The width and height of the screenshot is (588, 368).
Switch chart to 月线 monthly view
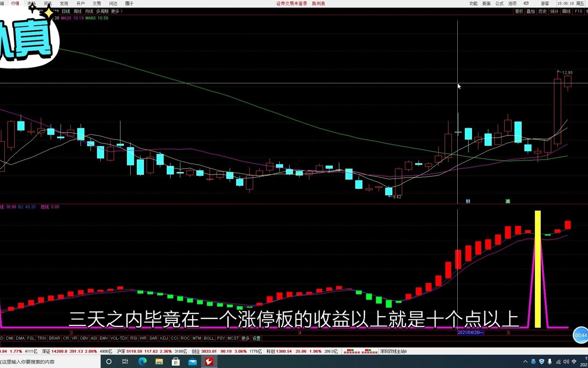(x=89, y=11)
